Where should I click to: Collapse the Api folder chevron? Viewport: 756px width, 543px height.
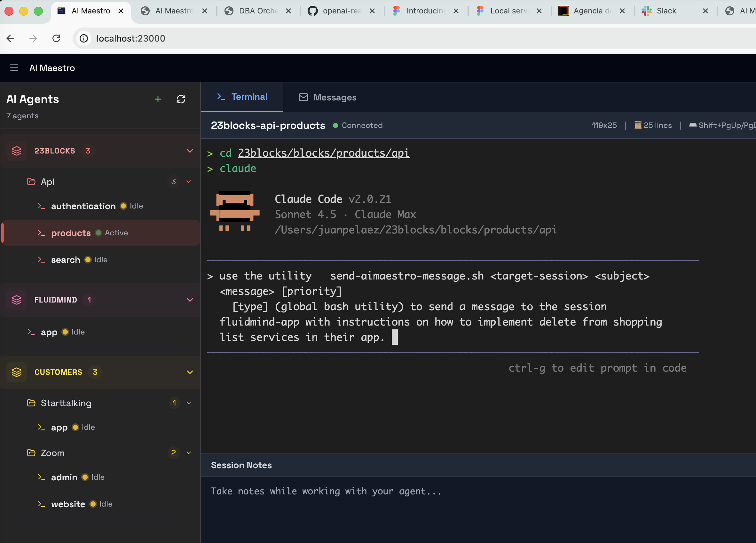tap(189, 182)
